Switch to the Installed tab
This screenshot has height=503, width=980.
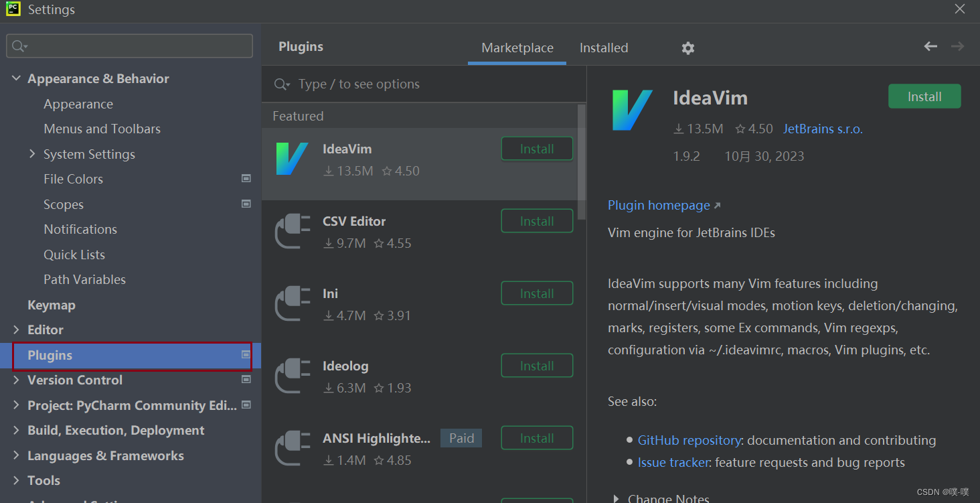(x=604, y=48)
